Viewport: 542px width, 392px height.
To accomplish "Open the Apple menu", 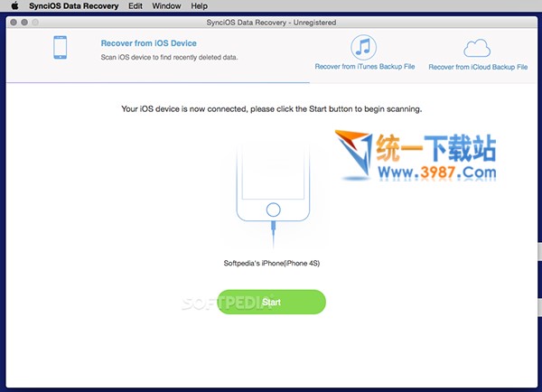I will (x=14, y=6).
